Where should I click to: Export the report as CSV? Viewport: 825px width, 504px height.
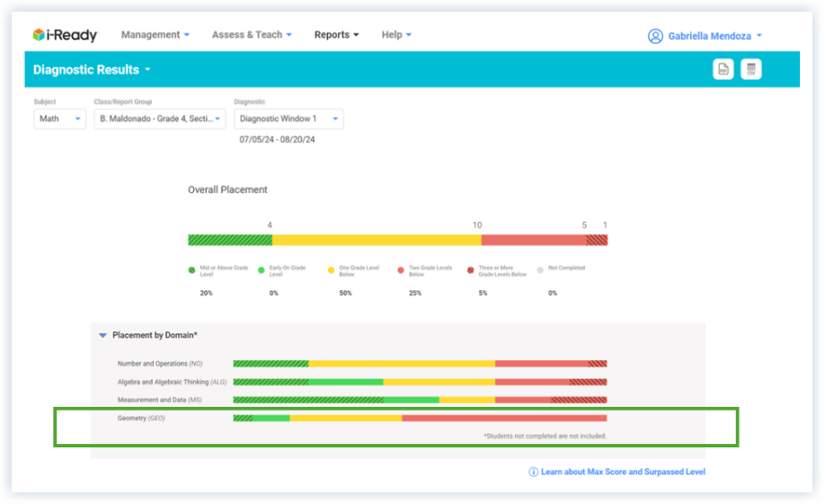[x=750, y=69]
